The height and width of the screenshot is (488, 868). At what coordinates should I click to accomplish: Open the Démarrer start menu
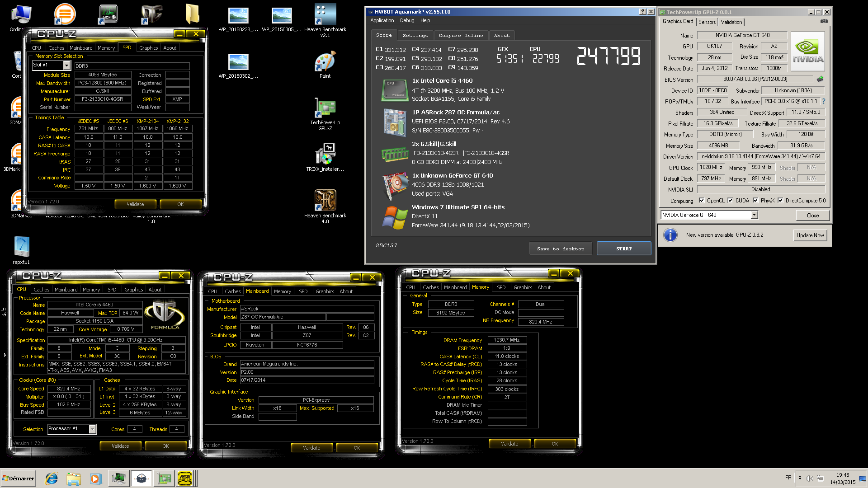[18, 479]
